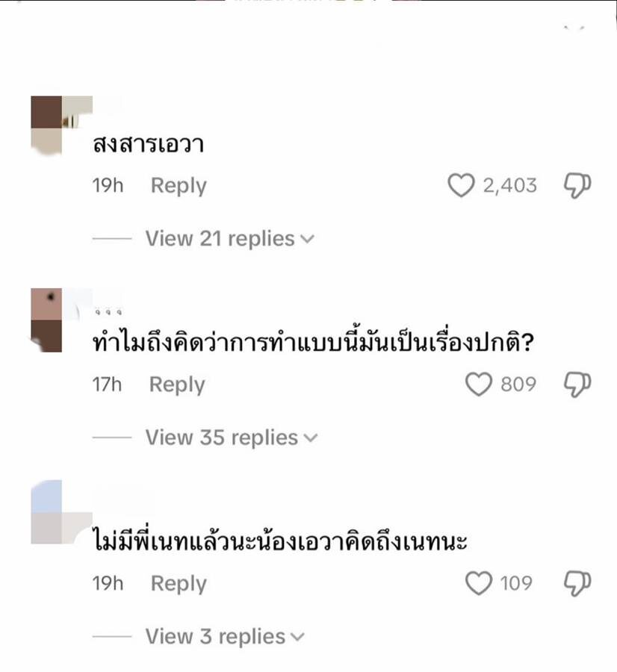617x672 pixels.
Task: Click the 109 like count
Action: (x=516, y=583)
